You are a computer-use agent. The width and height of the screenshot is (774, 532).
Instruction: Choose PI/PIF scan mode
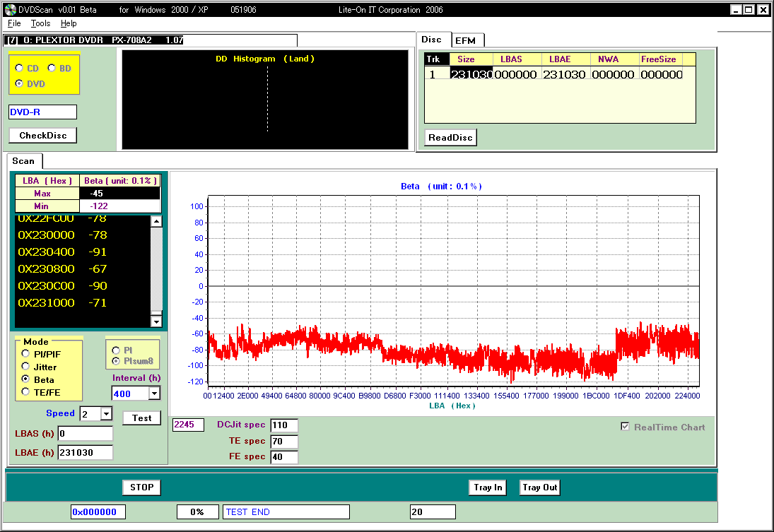pos(26,353)
